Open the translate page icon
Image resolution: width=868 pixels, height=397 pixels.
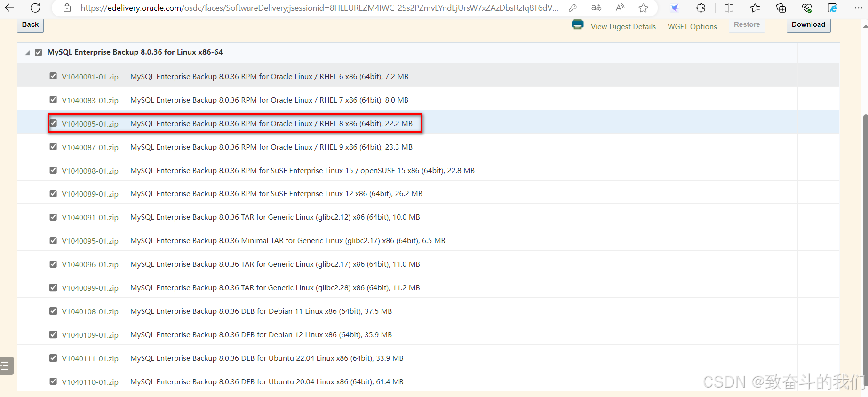tap(596, 8)
